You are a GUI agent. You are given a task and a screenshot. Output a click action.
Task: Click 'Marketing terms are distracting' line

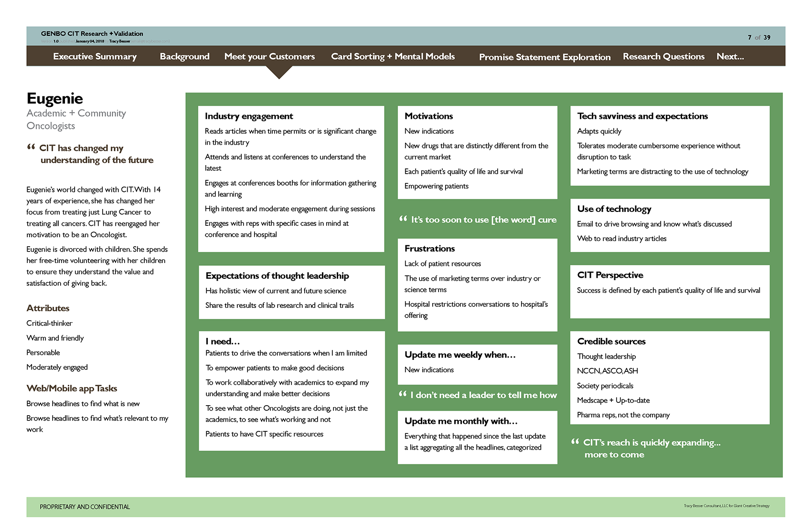click(x=662, y=172)
